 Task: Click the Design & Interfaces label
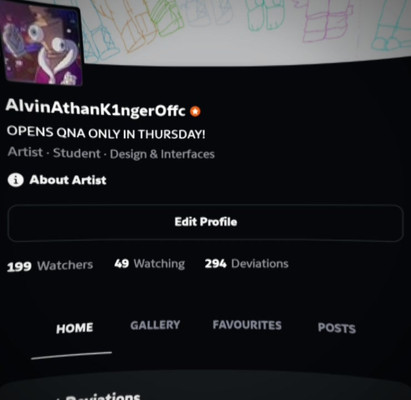162,154
